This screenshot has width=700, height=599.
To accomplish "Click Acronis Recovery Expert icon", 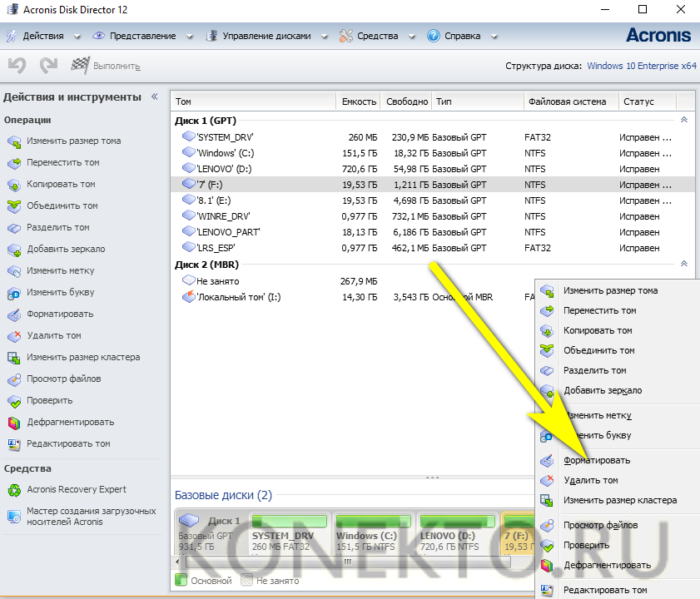I will [x=14, y=490].
